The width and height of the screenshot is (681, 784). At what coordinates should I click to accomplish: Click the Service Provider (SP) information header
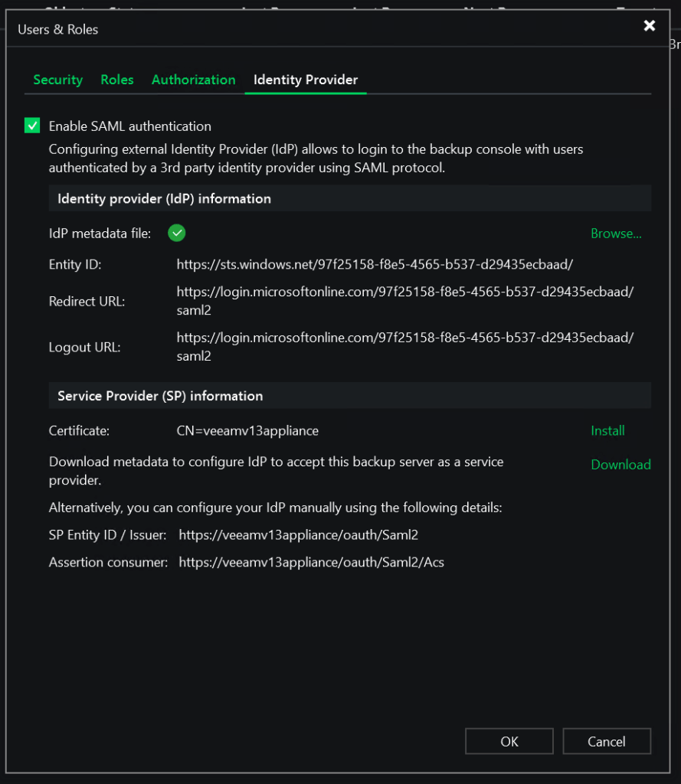[160, 397]
